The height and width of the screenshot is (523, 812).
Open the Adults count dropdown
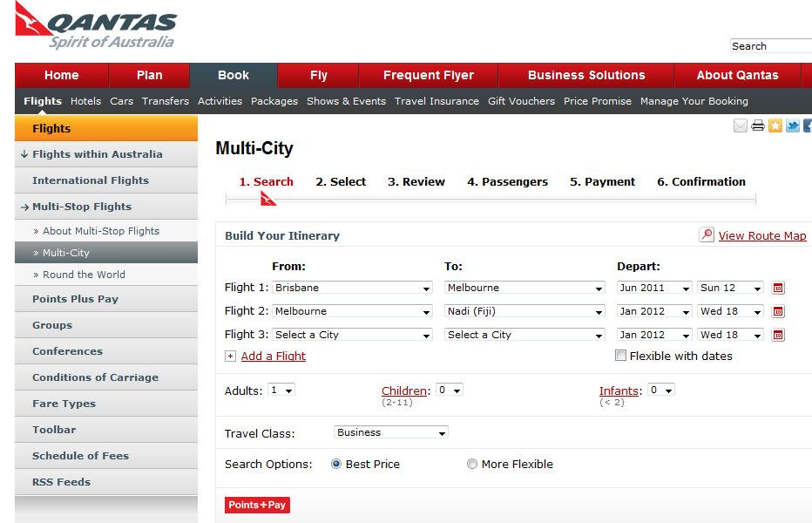(281, 390)
